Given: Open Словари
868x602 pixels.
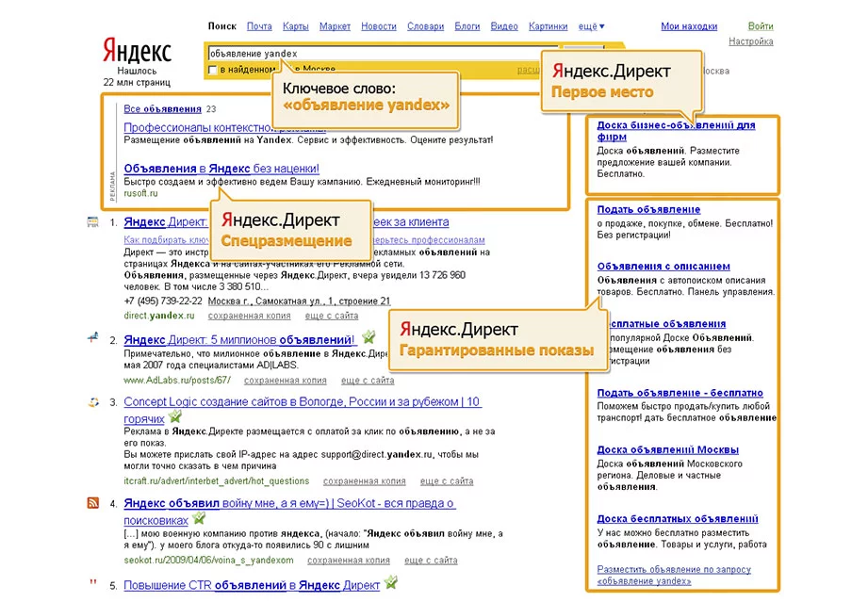Looking at the screenshot, I should click(426, 26).
